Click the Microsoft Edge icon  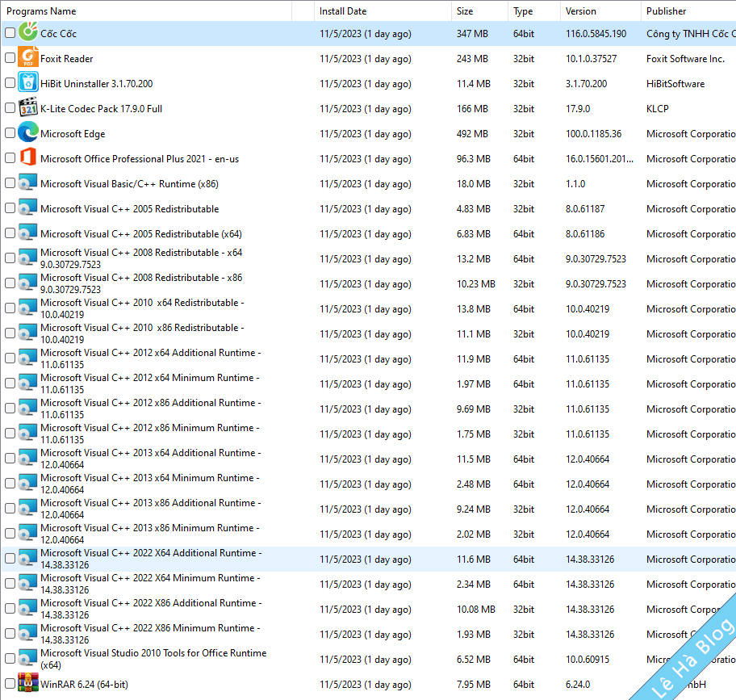click(x=28, y=133)
